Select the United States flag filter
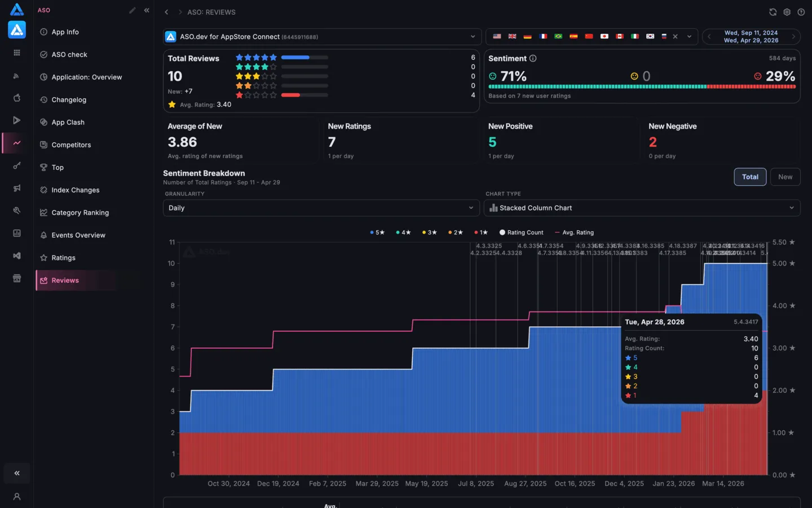This screenshot has width=812, height=508. click(x=497, y=37)
